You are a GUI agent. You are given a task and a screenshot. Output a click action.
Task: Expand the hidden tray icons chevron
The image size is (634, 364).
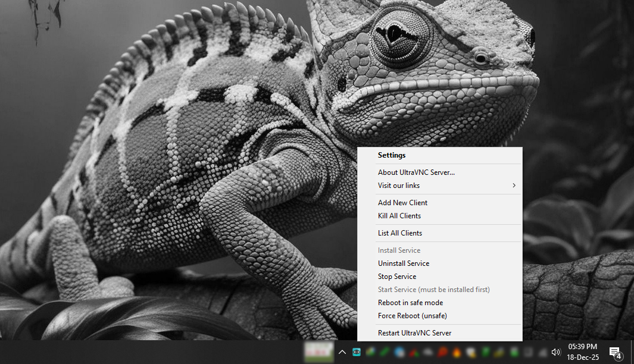click(342, 352)
